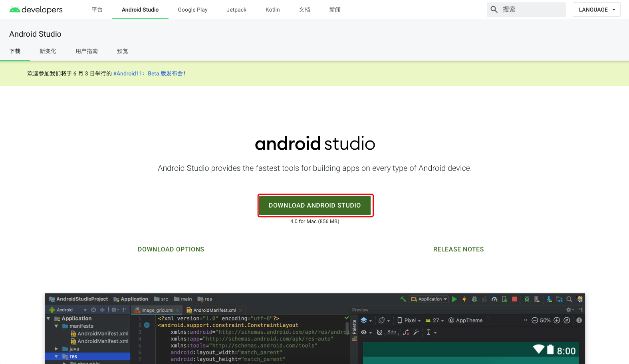
Task: Expand the java folder tree node
Action: click(x=56, y=349)
